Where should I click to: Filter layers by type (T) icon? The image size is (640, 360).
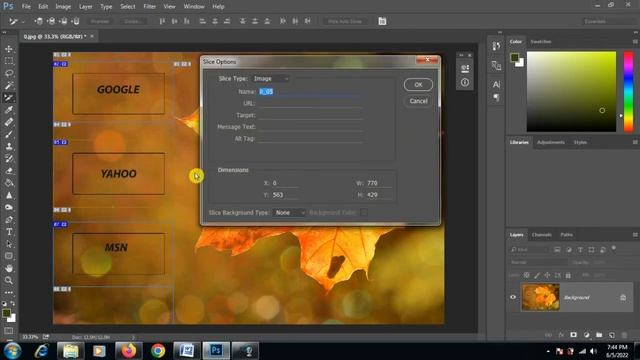click(x=580, y=249)
